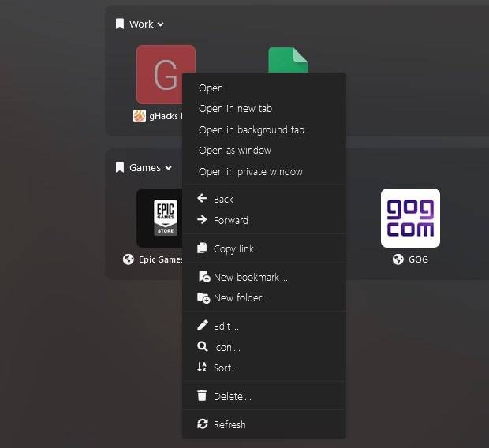Click the magnifier icon beside Icon…
The width and height of the screenshot is (489, 448).
203,346
